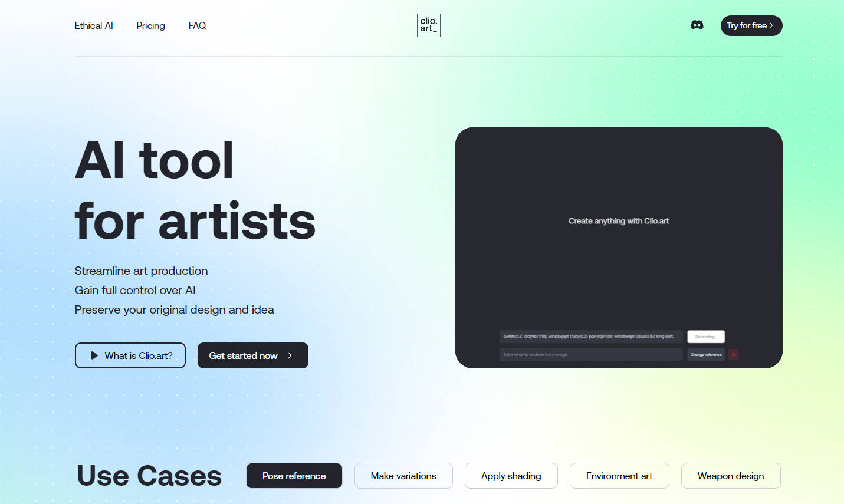Switch to the Make variations tab
Viewport: 844px width, 504px height.
point(403,476)
